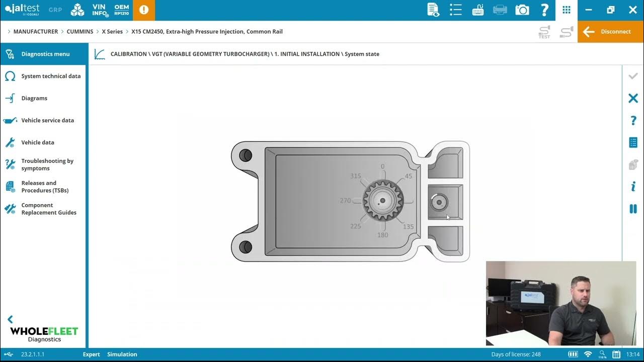Viewport: 644px width, 362px height.
Task: Click the 225 degree marker label
Action: click(356, 226)
